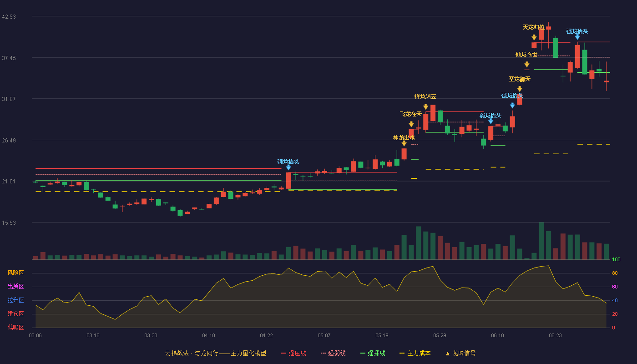Click the 04-22 date label

click(266, 335)
